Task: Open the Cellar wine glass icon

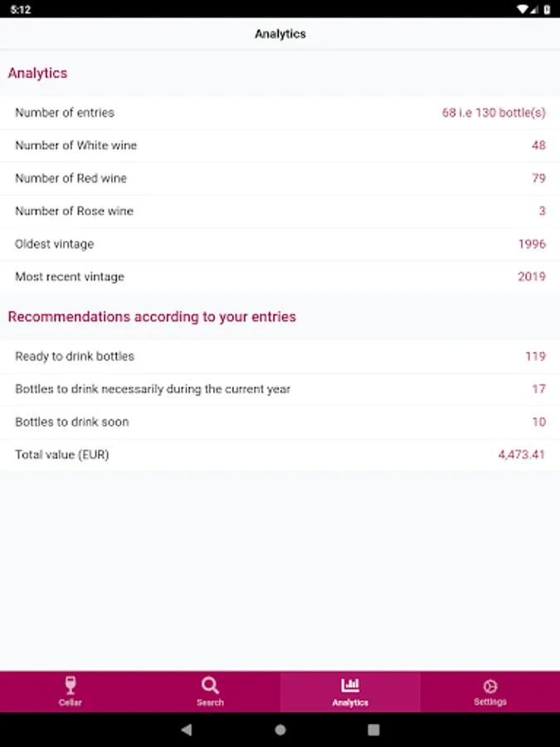Action: tap(71, 686)
